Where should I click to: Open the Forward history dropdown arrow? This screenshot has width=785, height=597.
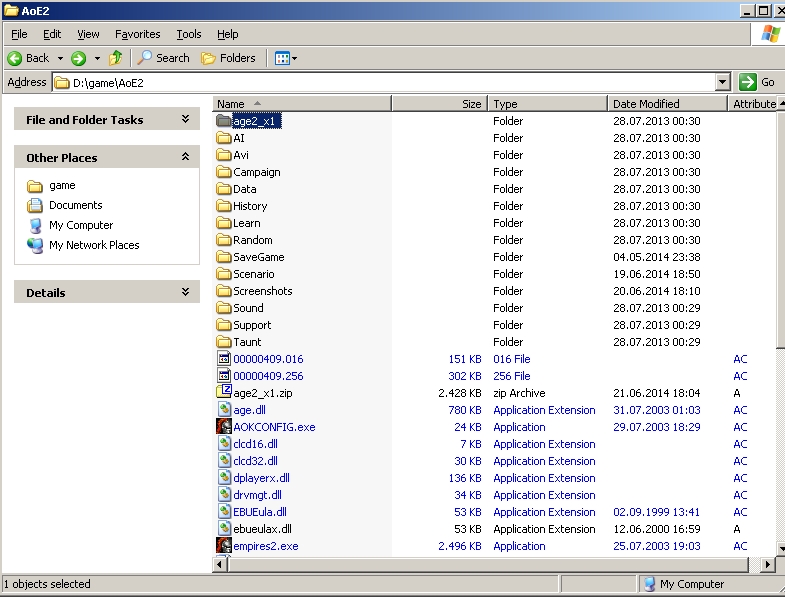pyautogui.click(x=97, y=59)
